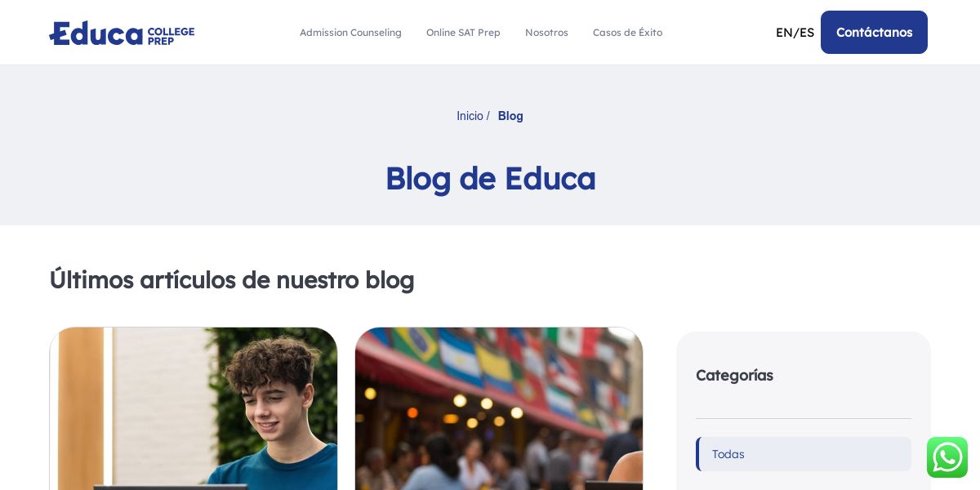The height and width of the screenshot is (490, 980).
Task: Switch site language to ES
Action: pos(807,33)
